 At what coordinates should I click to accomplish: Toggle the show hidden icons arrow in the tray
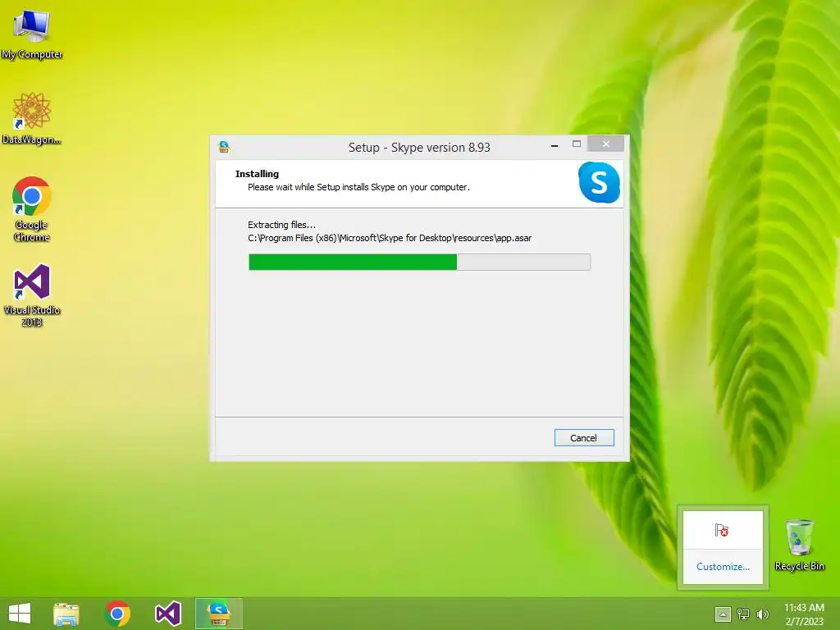point(723,614)
